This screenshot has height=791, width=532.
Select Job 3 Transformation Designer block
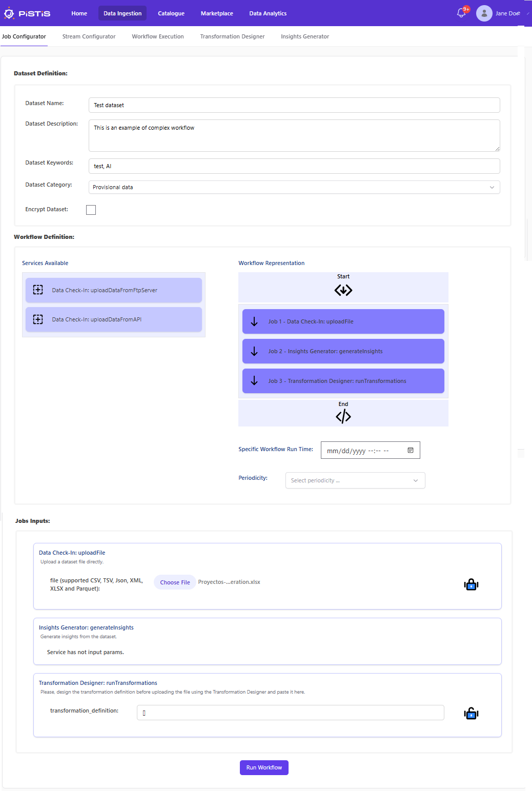coord(343,381)
